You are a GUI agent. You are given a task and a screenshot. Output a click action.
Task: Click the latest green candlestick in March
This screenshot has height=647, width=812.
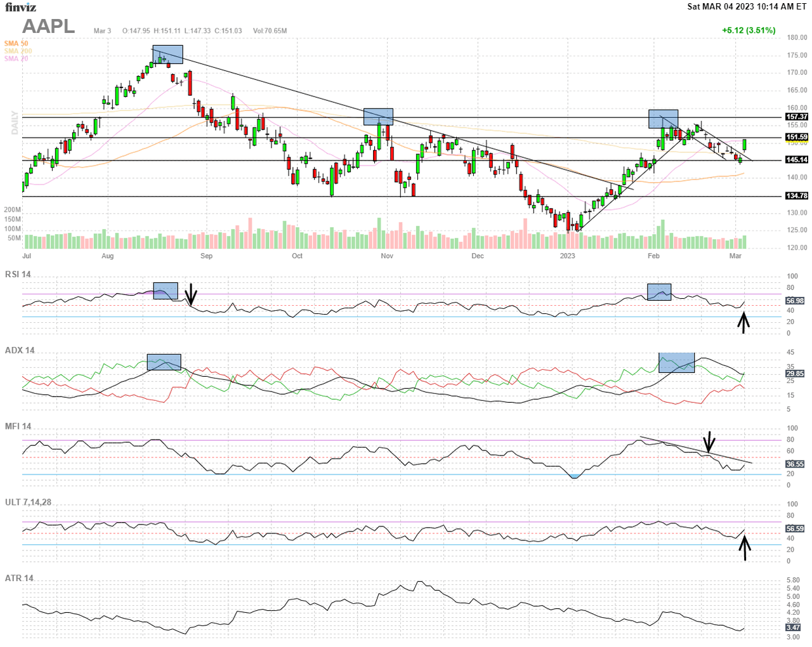(x=745, y=145)
